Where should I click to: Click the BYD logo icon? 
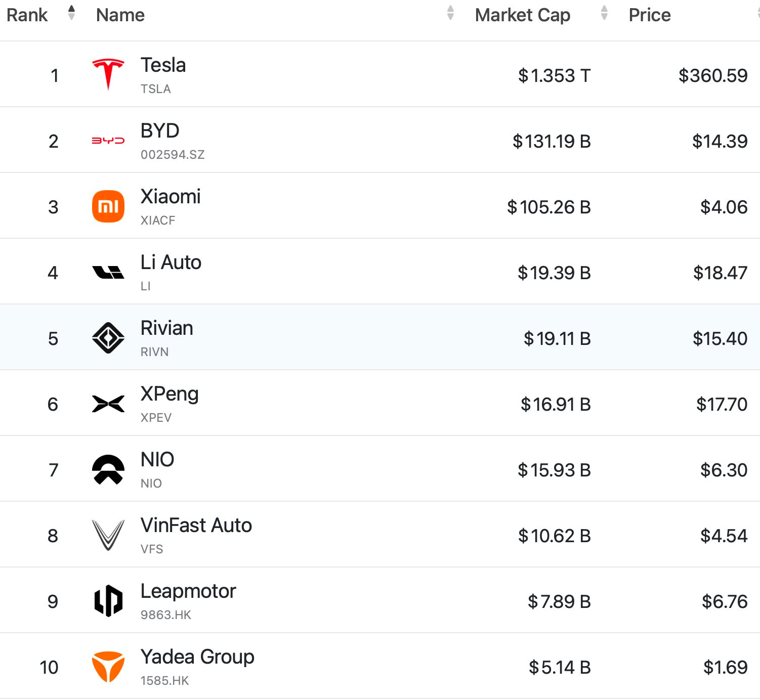pyautogui.click(x=108, y=140)
